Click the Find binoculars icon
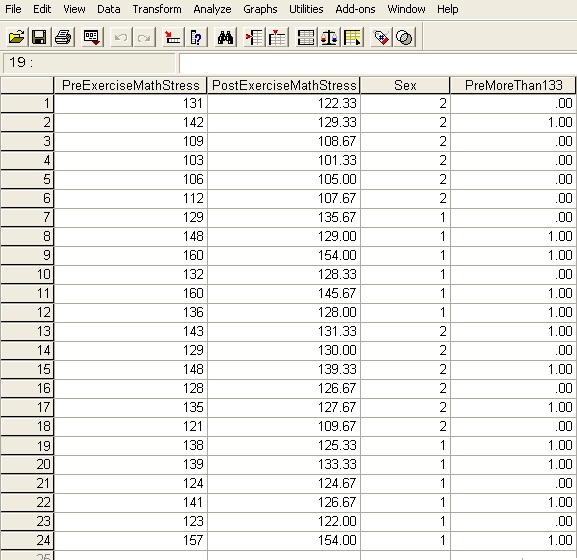577x560 pixels. 225,37
